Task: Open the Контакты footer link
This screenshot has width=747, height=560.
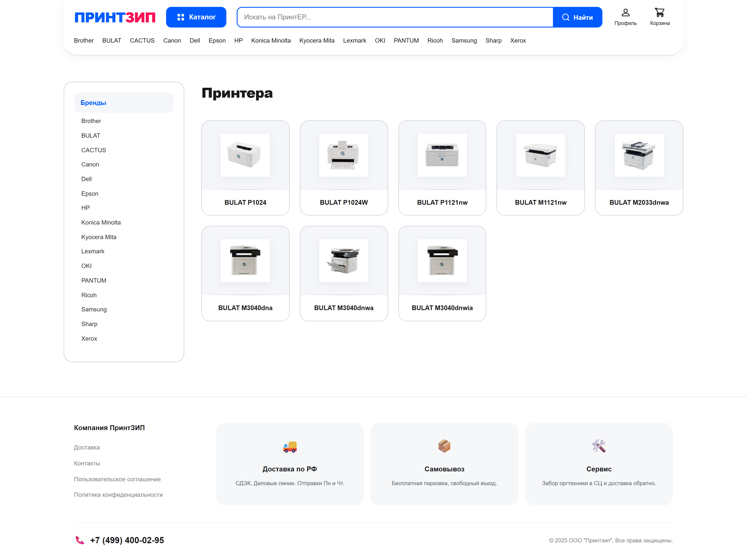Action: (x=87, y=463)
